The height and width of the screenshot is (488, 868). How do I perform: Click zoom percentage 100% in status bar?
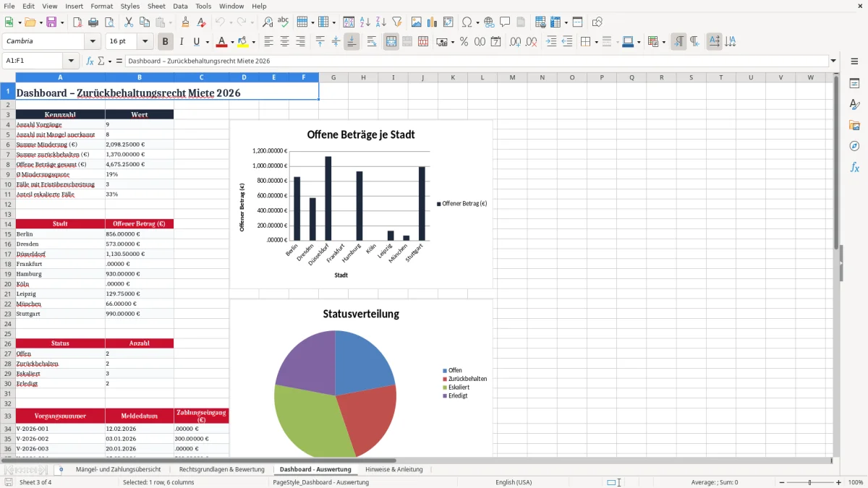(856, 482)
